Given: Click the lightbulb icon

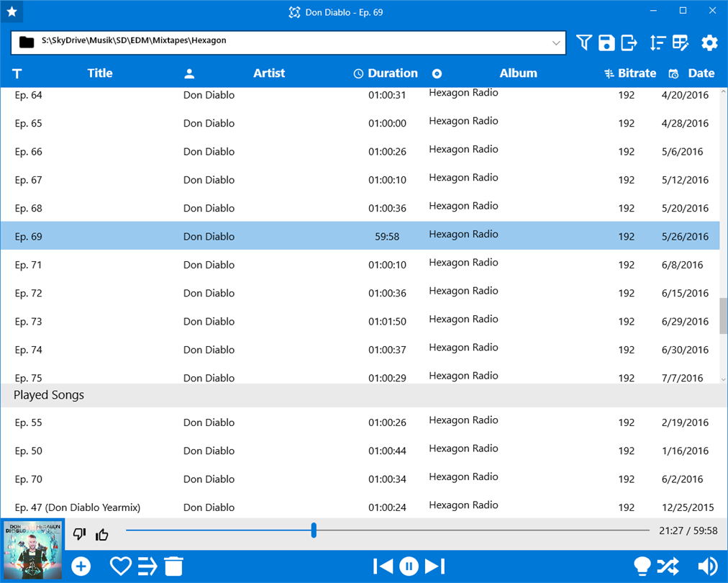Looking at the screenshot, I should point(642,566).
